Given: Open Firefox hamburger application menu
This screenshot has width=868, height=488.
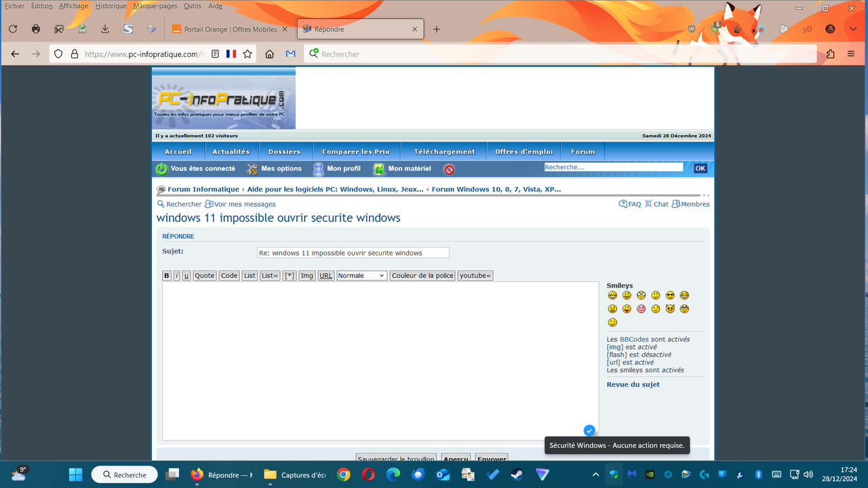Looking at the screenshot, I should coord(850,54).
